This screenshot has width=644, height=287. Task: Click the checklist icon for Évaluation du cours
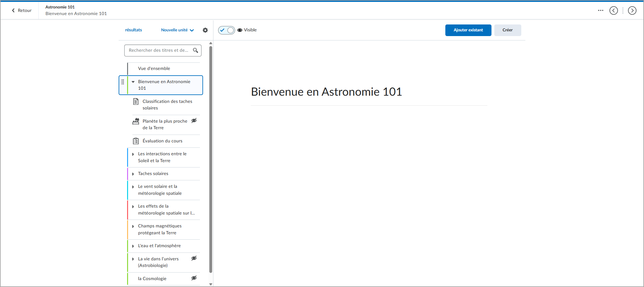(136, 141)
